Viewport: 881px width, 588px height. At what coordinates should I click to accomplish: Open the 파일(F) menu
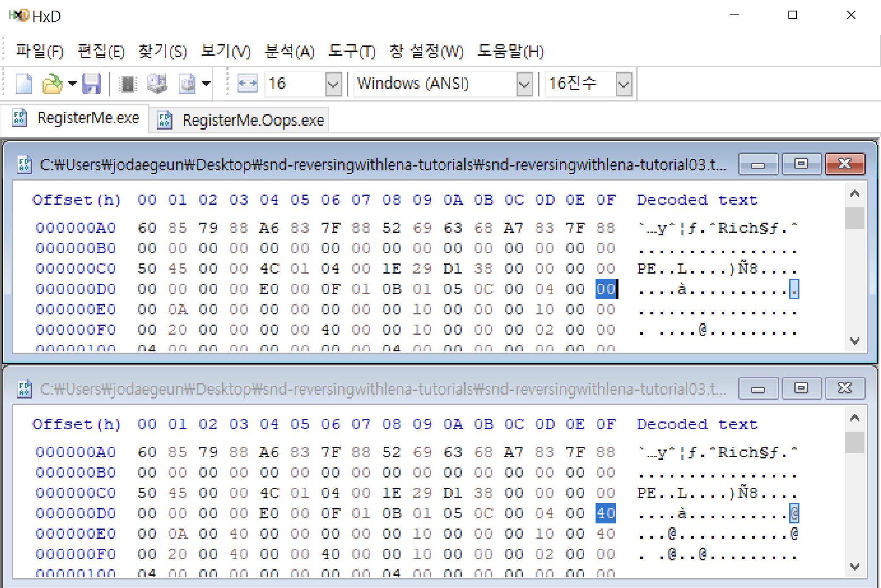[x=40, y=51]
